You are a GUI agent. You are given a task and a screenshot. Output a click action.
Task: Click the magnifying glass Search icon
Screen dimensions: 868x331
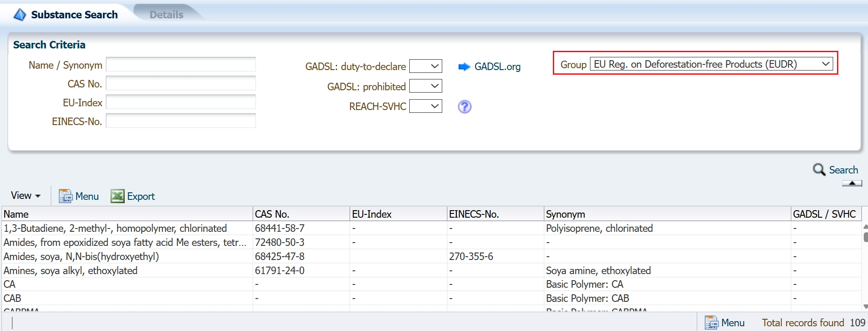(819, 170)
